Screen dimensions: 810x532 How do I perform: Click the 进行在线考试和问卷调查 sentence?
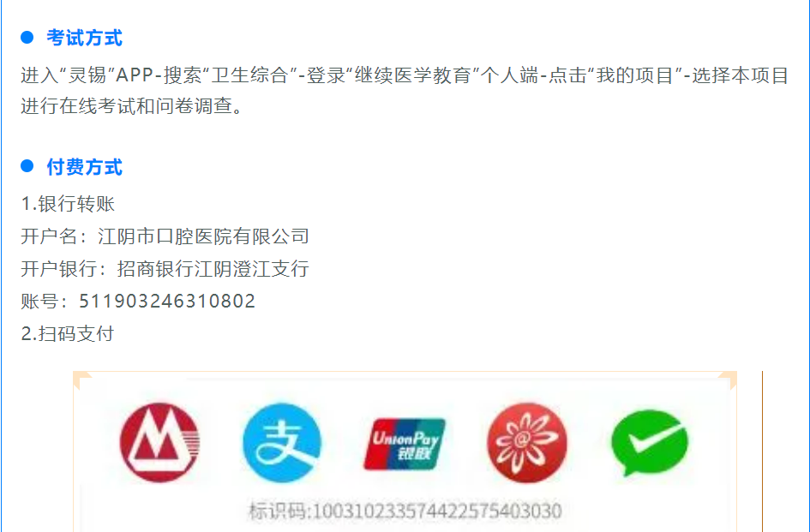[x=132, y=106]
